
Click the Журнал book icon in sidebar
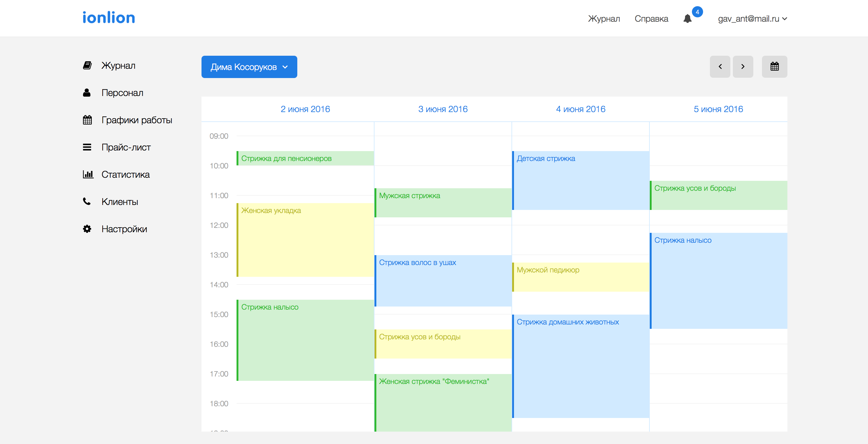tap(87, 65)
